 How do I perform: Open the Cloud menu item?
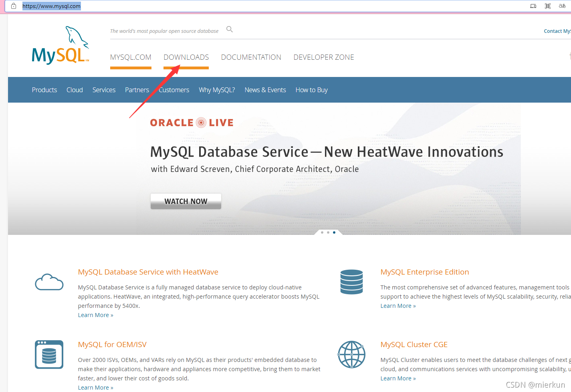[x=75, y=90]
